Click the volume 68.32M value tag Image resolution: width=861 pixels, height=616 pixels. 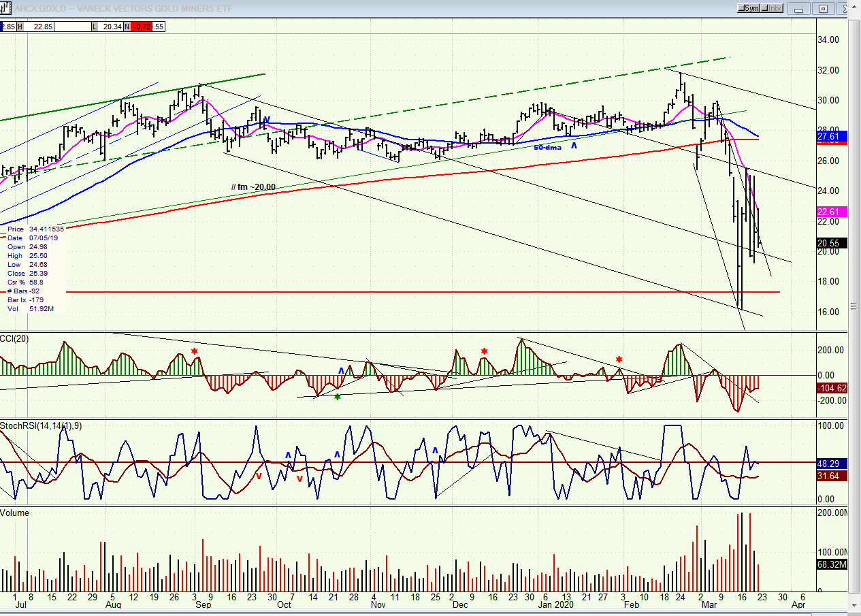point(832,564)
